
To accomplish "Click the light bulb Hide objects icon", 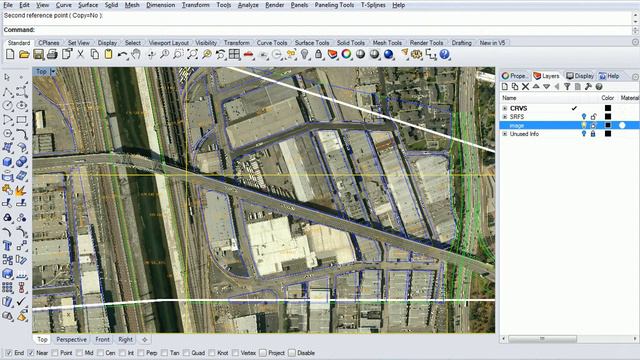I will click(304, 54).
